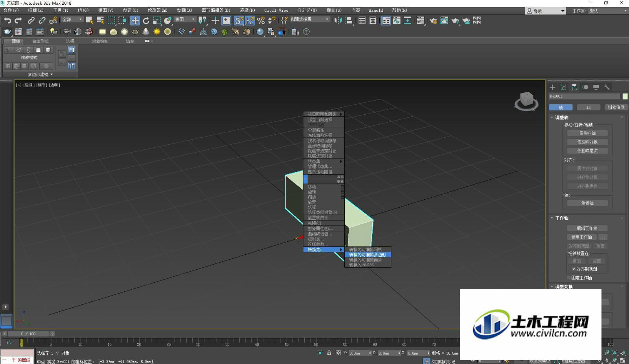This screenshot has width=629, height=364.
Task: Open the Rendered Frame Window icon
Action: click(444, 20)
